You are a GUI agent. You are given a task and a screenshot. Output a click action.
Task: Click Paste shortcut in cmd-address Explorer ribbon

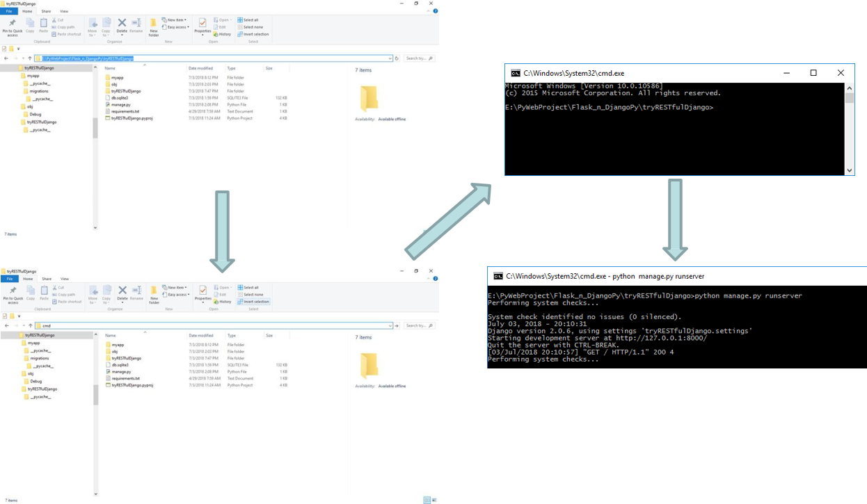coord(67,302)
